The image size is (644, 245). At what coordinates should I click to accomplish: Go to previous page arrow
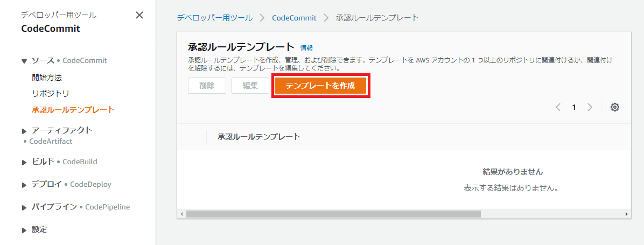pyautogui.click(x=558, y=107)
